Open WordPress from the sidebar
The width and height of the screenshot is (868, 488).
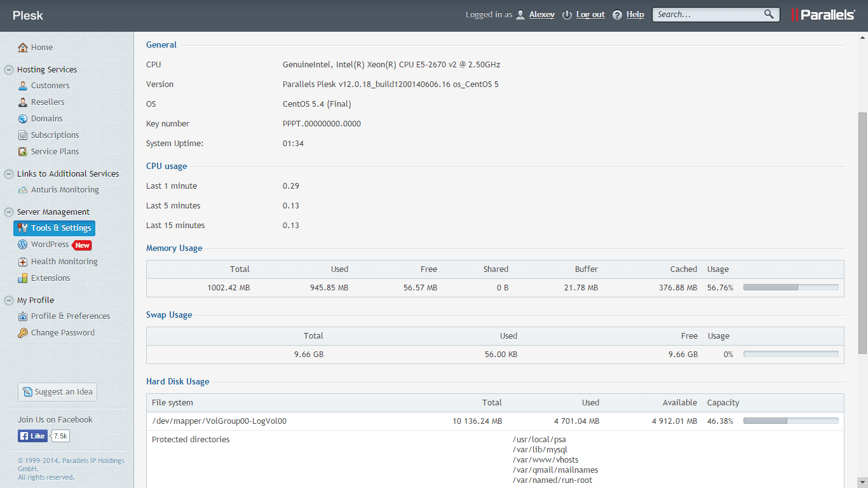[50, 245]
